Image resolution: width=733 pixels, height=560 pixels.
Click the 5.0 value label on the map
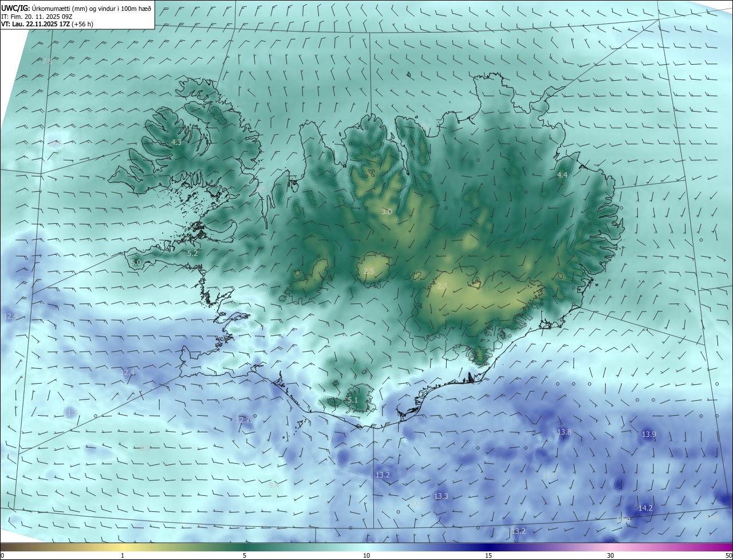(x=136, y=262)
